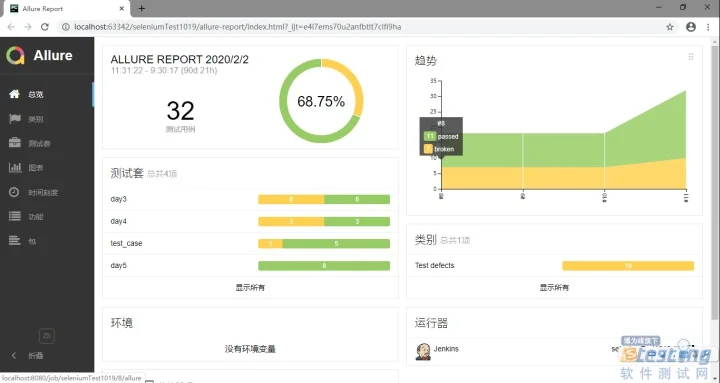Open the day3 suite row
Viewport: 720px width, 383px height.
250,199
